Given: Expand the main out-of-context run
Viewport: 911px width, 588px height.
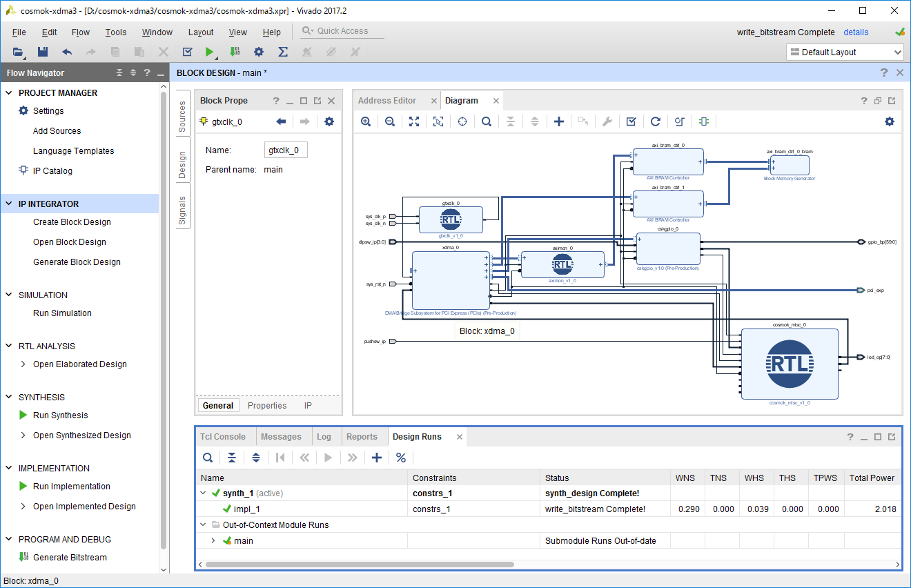Looking at the screenshot, I should click(213, 541).
